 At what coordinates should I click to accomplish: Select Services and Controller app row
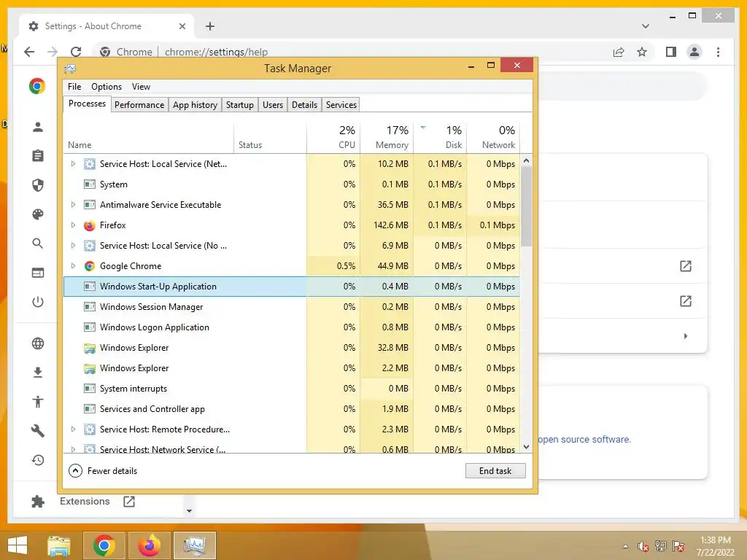click(292, 409)
